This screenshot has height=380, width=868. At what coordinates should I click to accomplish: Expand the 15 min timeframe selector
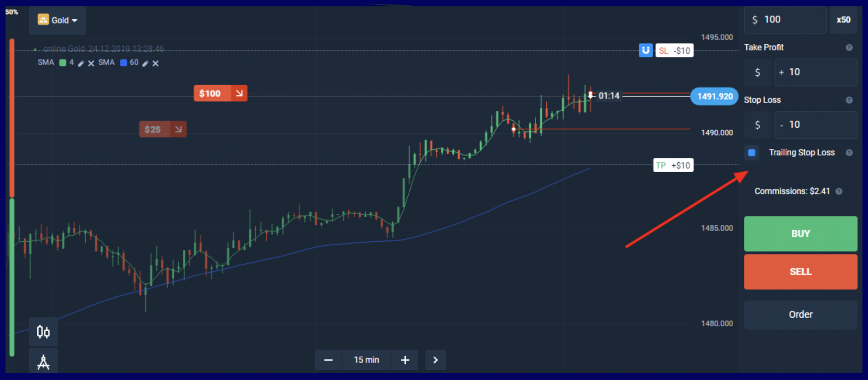tap(366, 360)
